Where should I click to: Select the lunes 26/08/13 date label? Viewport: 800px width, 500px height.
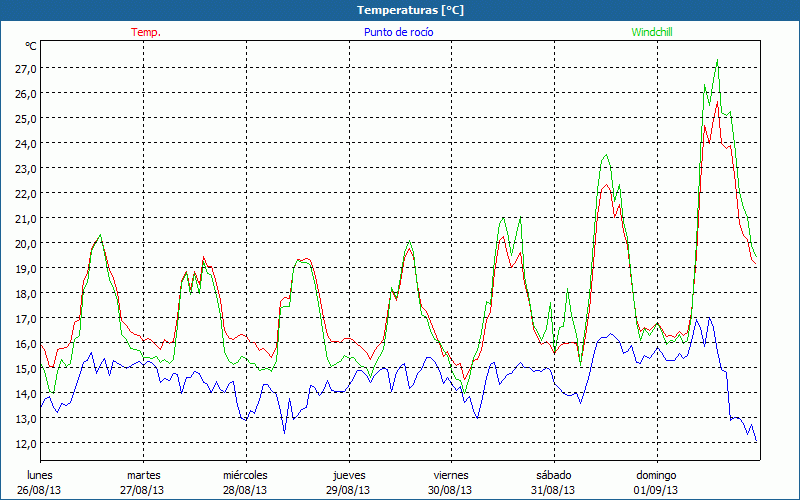pyautogui.click(x=40, y=482)
